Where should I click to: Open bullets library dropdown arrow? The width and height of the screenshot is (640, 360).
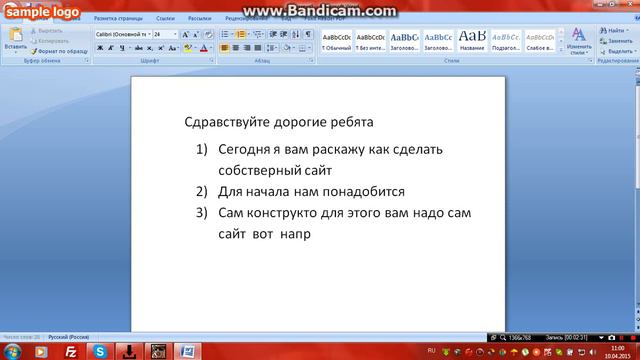pos(232,35)
